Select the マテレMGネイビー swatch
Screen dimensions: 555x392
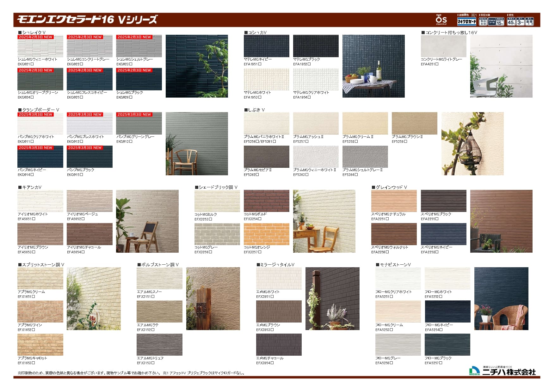[266, 46]
